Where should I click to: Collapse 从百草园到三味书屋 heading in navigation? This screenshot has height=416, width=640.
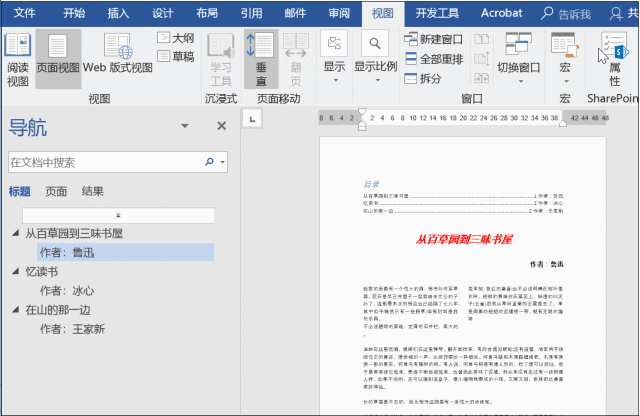15,234
